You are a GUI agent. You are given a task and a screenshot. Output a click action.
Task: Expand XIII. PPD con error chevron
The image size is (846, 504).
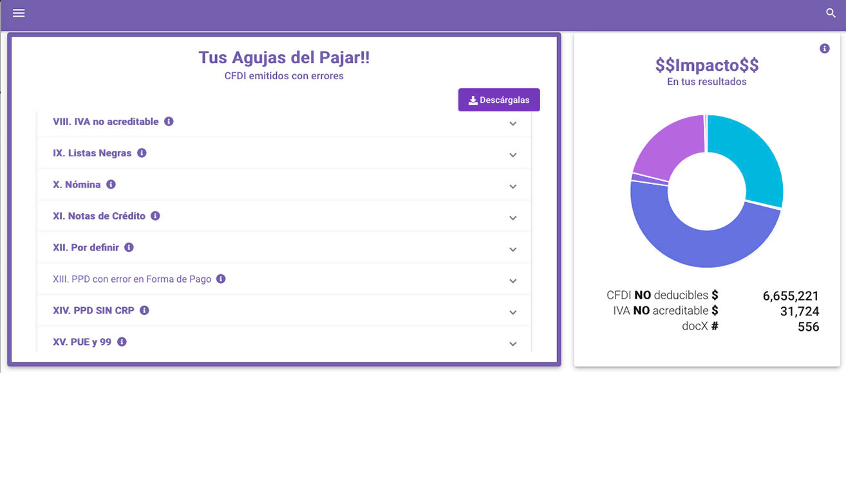click(x=513, y=281)
